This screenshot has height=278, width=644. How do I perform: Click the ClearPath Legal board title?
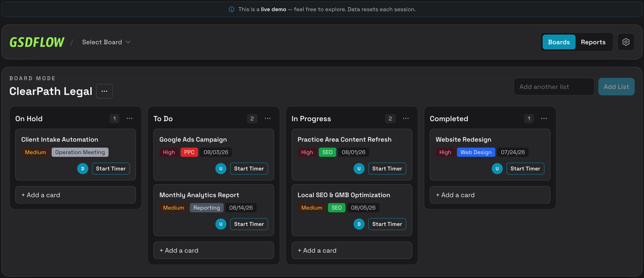pos(51,91)
